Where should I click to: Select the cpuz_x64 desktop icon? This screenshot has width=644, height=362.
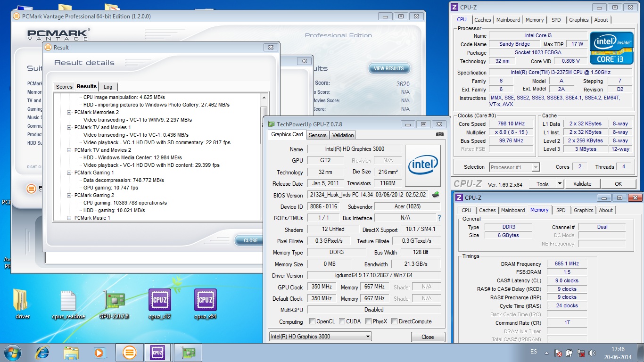pyautogui.click(x=206, y=304)
